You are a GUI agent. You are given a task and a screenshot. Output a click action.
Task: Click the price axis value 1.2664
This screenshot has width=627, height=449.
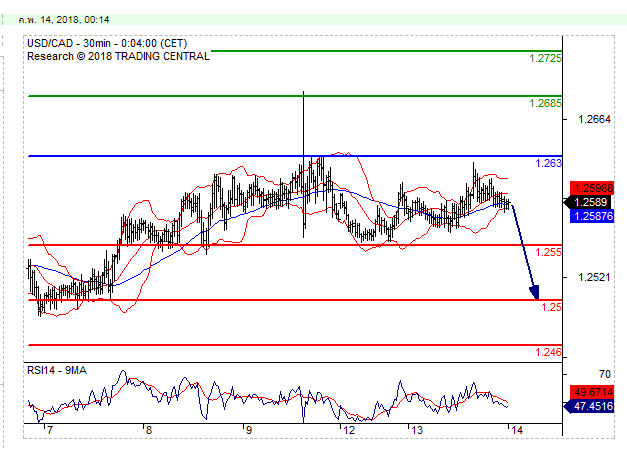(594, 119)
